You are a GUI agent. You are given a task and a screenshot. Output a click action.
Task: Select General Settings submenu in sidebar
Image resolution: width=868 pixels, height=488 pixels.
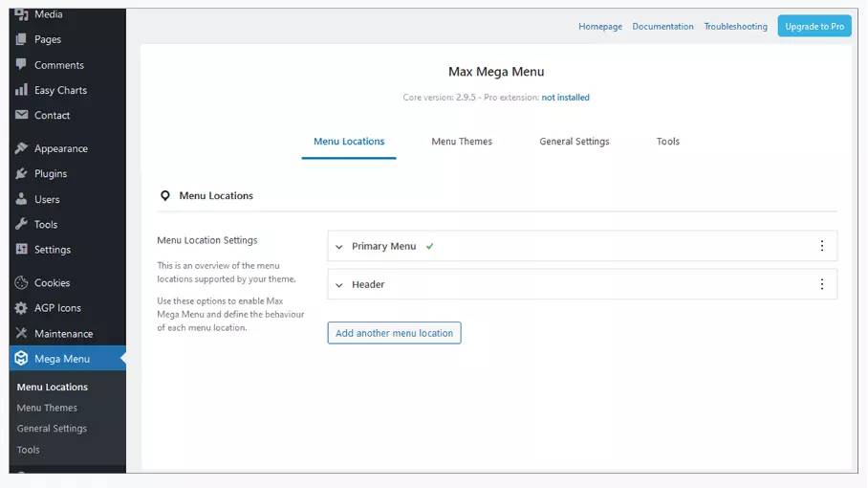tap(52, 428)
